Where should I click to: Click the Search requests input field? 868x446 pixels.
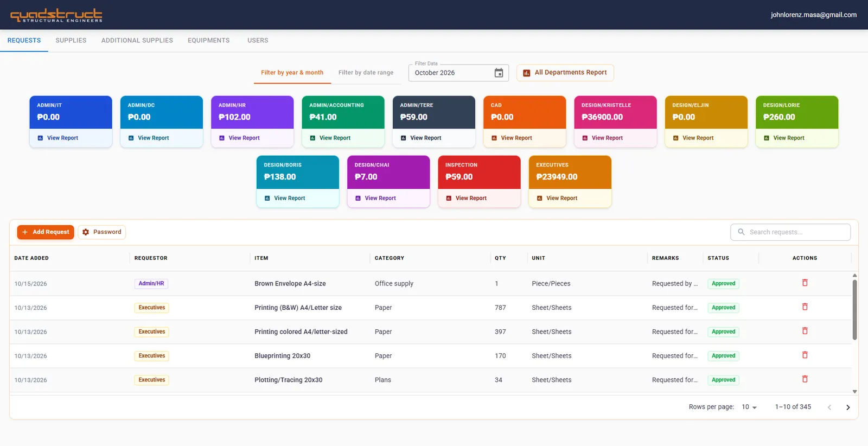coord(790,232)
